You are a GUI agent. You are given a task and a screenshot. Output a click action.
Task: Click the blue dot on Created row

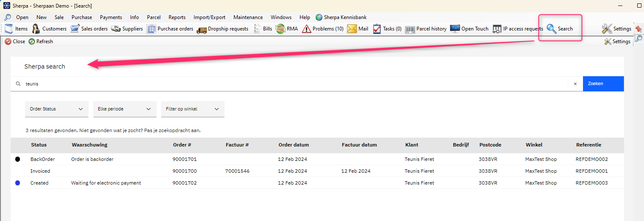tap(17, 183)
